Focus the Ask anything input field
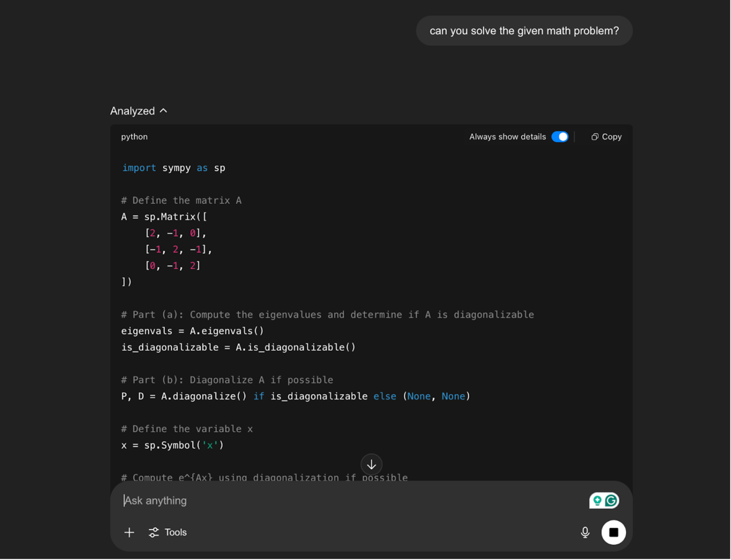The image size is (731, 560). [x=321, y=501]
